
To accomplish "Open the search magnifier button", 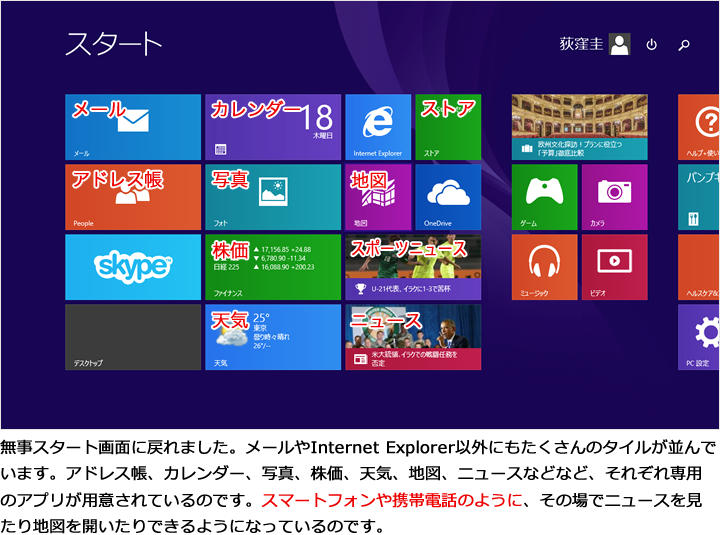I will 684,45.
